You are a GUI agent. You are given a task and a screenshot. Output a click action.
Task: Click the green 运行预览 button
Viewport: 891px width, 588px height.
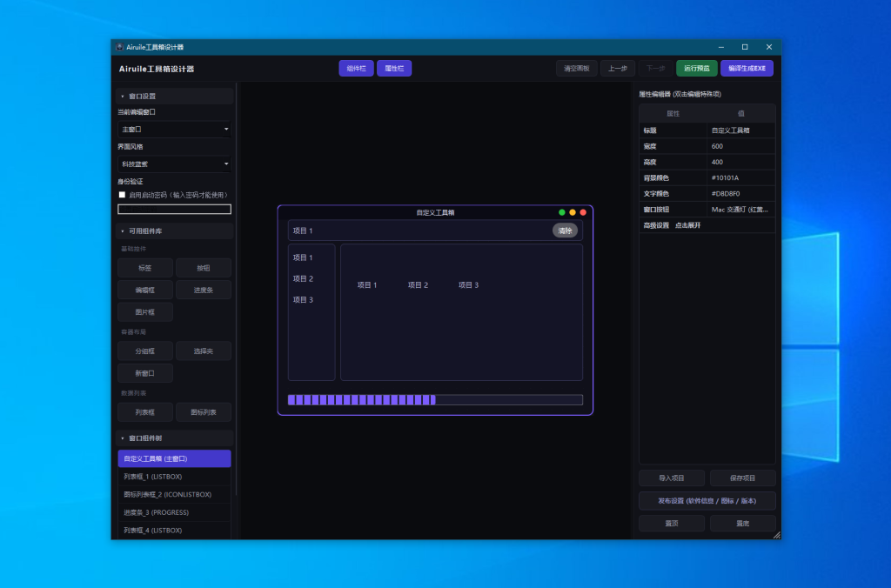(697, 68)
